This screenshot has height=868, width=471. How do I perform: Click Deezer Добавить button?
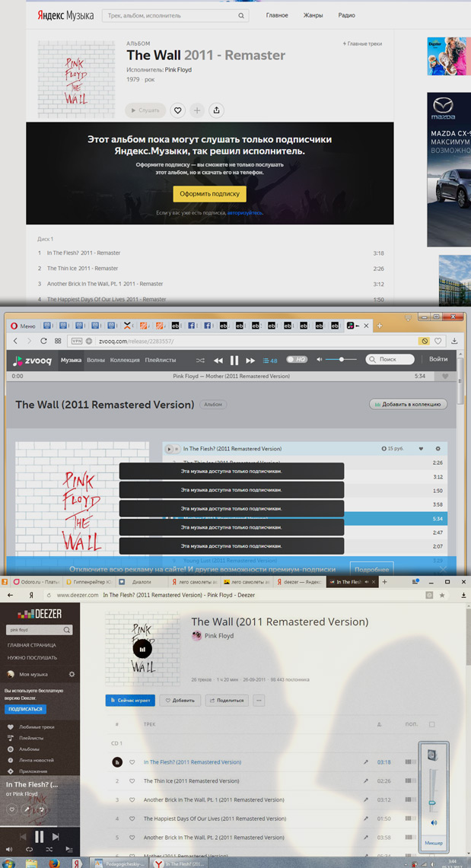pyautogui.click(x=180, y=701)
